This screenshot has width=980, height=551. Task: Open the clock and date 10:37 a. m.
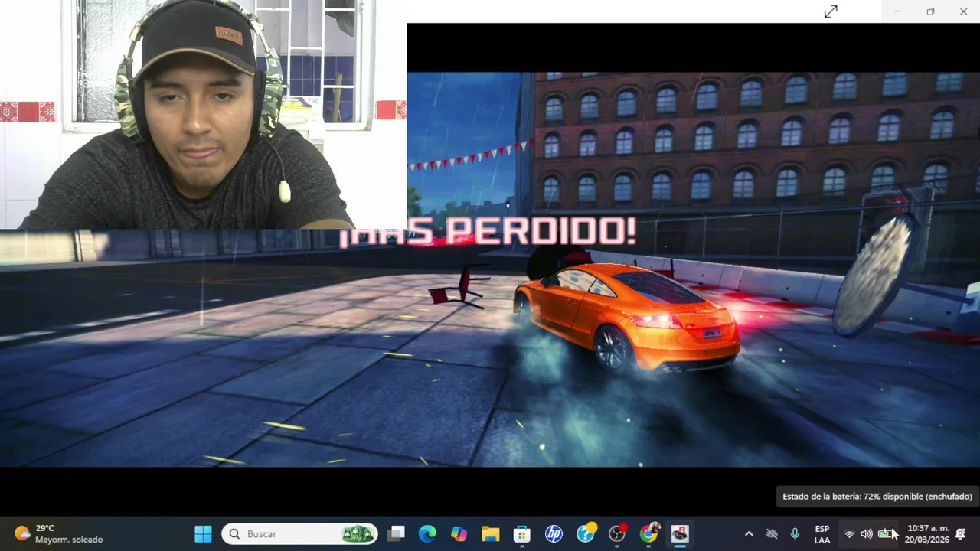click(x=927, y=533)
